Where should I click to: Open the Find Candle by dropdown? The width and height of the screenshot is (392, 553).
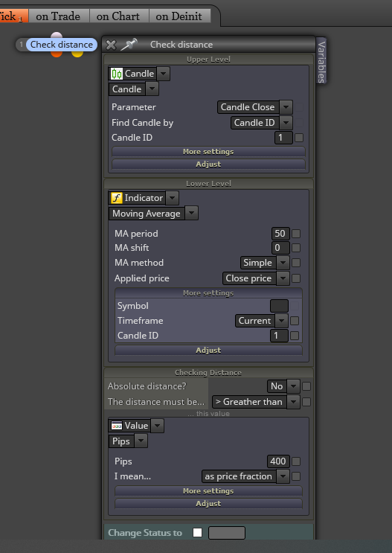[x=286, y=123]
